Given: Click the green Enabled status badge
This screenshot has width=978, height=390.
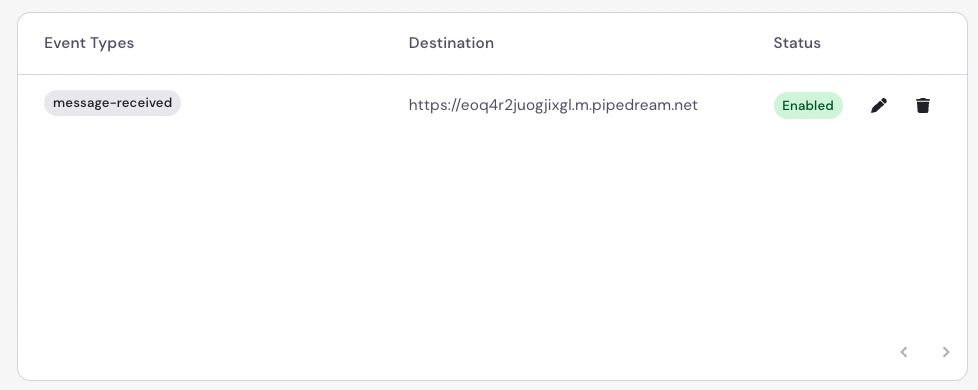Looking at the screenshot, I should tap(808, 105).
